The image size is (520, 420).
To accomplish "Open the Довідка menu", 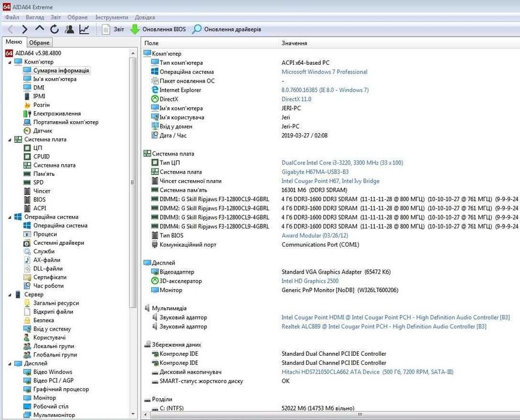I will click(145, 17).
